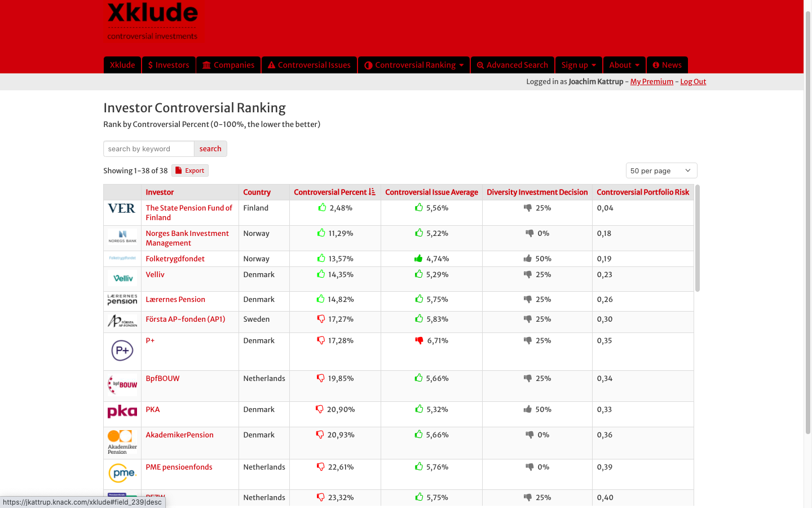
Task: Click the VER investor logo
Action: pos(122,208)
